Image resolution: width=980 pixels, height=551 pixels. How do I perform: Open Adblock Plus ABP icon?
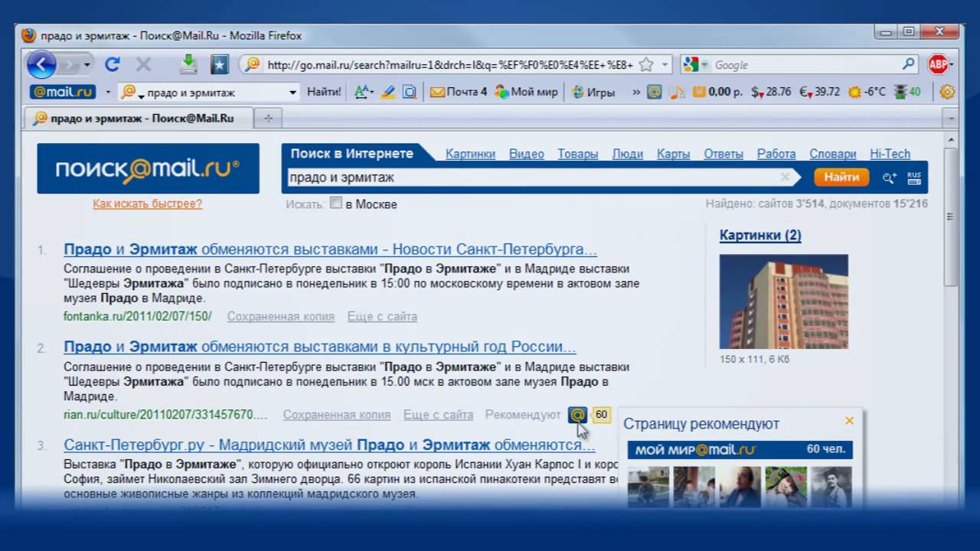pyautogui.click(x=939, y=65)
